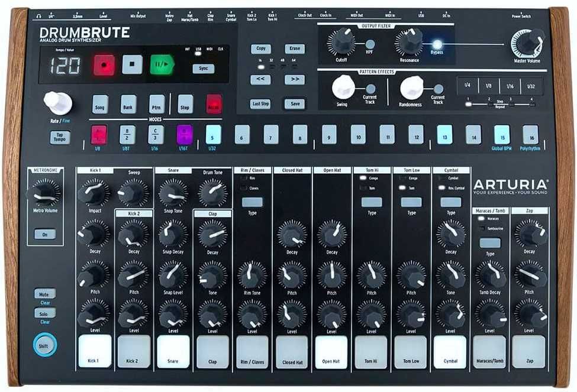The height and width of the screenshot is (392, 577).
Task: Hit the Cymbal pad
Action: [450, 351]
